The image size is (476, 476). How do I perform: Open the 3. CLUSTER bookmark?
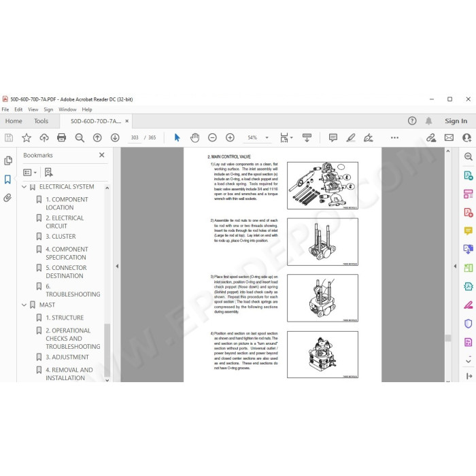[61, 237]
